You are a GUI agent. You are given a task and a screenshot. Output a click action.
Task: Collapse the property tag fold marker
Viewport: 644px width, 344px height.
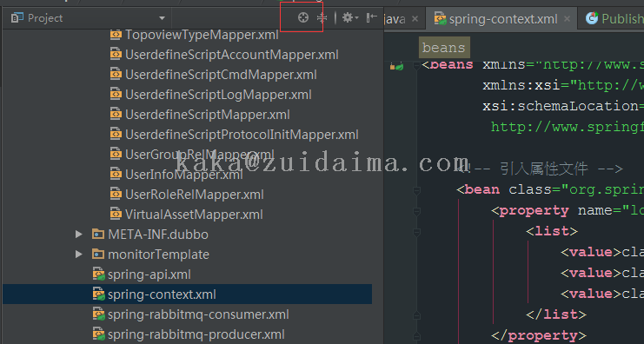[x=416, y=211]
